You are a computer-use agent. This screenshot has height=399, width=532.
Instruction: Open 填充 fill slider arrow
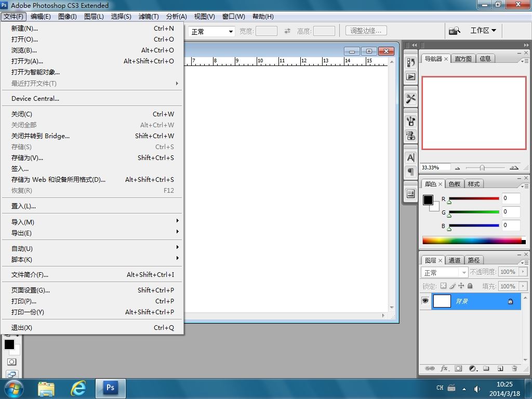pyautogui.click(x=523, y=286)
